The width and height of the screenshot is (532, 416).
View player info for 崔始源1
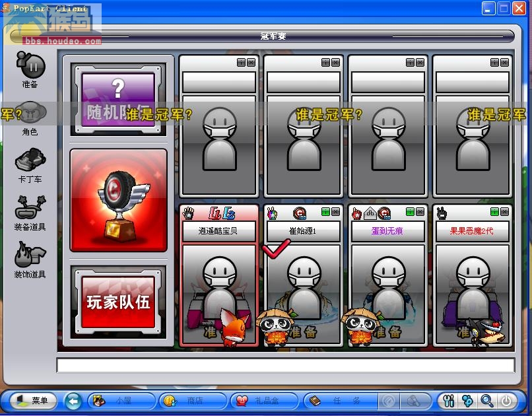click(x=325, y=212)
